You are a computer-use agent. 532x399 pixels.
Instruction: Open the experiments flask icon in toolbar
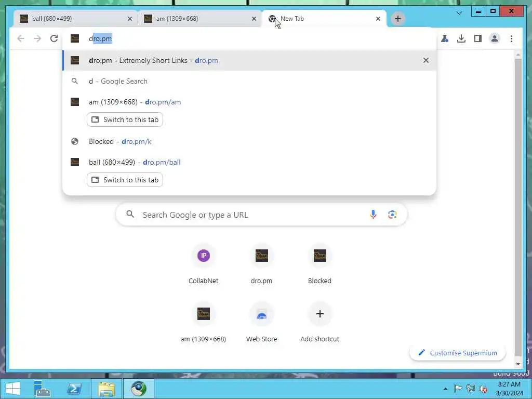pos(445,38)
